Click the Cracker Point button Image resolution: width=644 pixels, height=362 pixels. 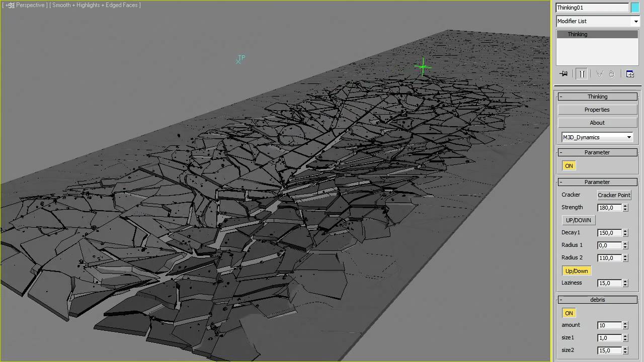[x=614, y=195]
